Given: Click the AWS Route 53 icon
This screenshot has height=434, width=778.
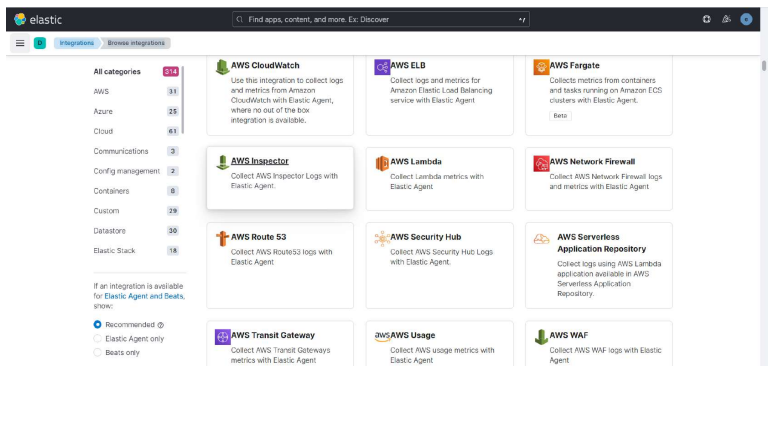Looking at the screenshot, I should (x=222, y=238).
